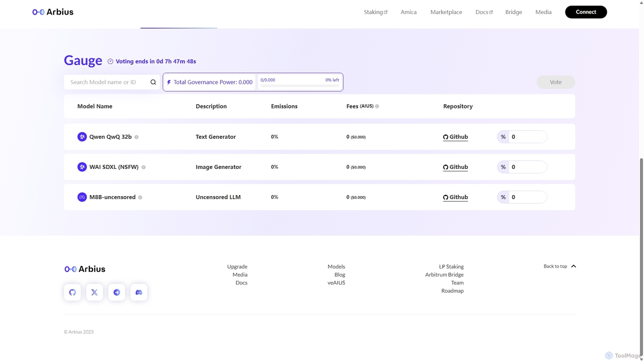Image resolution: width=644 pixels, height=362 pixels.
Task: Open the Staking nav item
Action: (376, 12)
